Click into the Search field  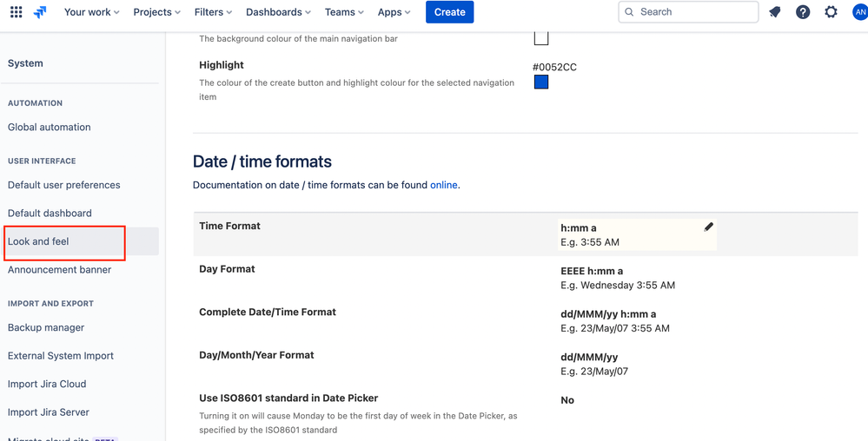(x=695, y=12)
